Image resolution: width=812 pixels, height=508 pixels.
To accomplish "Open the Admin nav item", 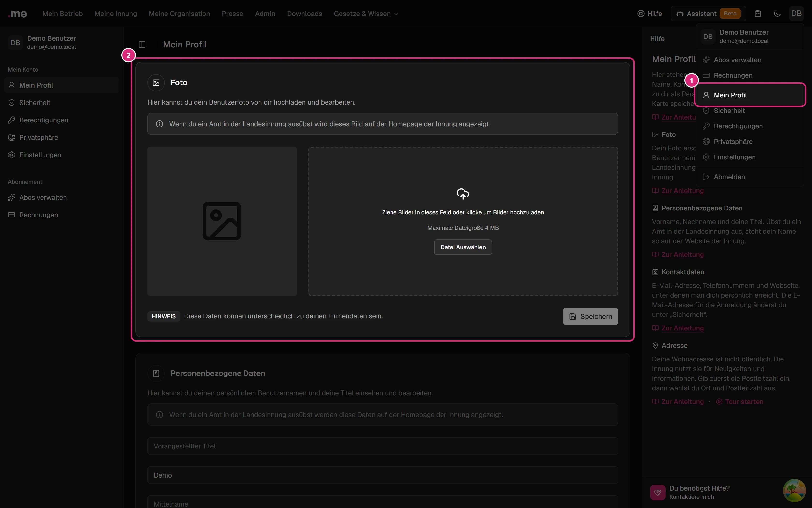I will (265, 14).
